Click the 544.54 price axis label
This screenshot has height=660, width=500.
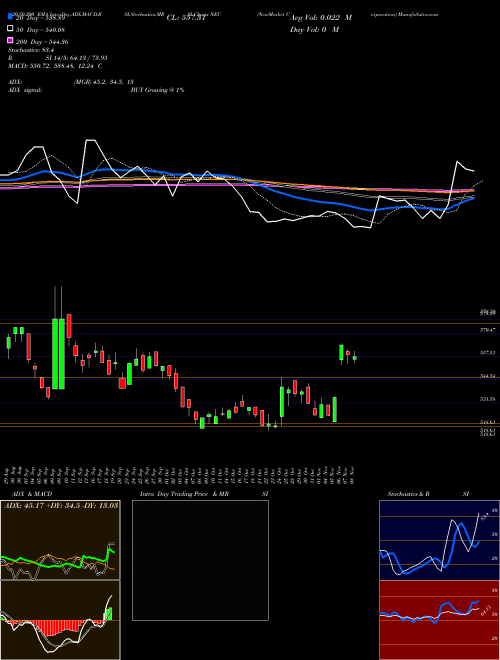click(488, 375)
